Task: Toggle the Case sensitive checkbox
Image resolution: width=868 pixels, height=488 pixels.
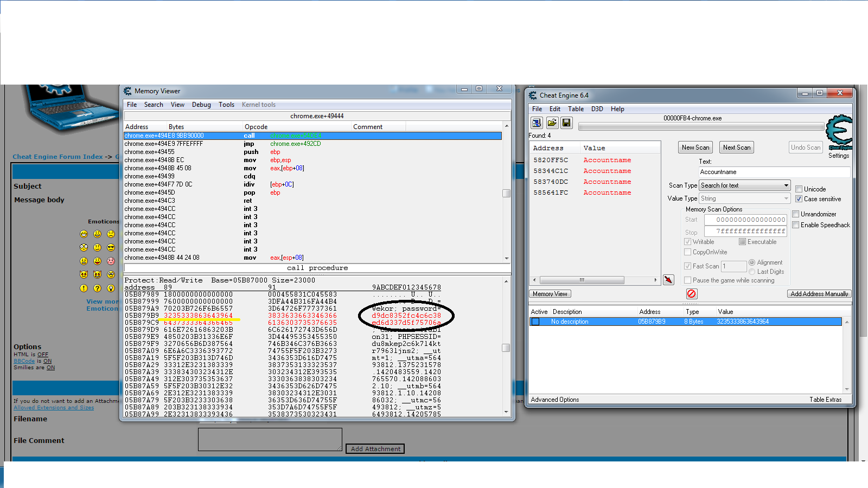Action: click(x=799, y=199)
